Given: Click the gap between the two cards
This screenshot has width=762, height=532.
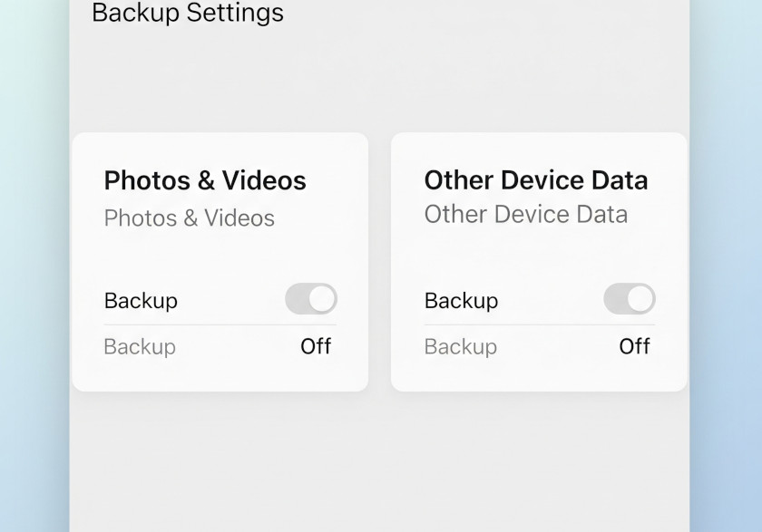Looking at the screenshot, I should (379, 262).
